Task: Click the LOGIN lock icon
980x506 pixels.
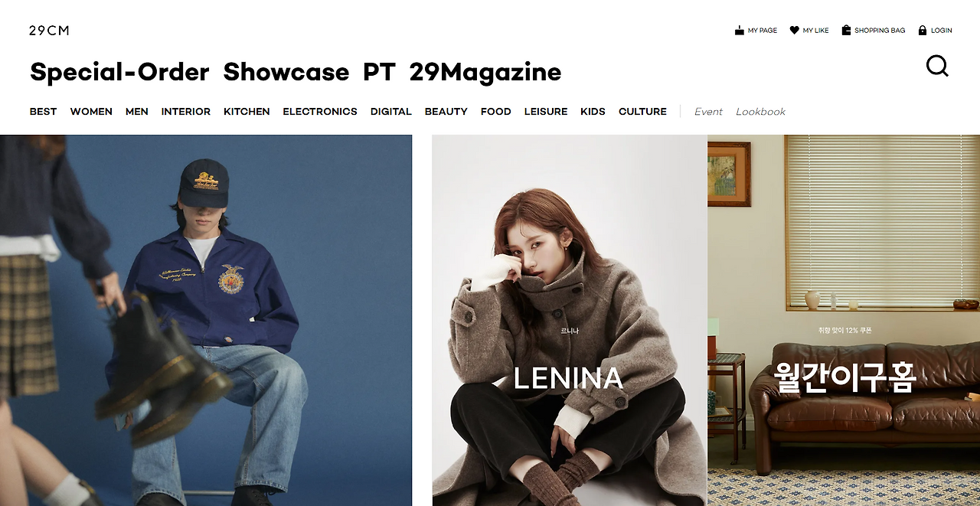Action: tap(923, 31)
